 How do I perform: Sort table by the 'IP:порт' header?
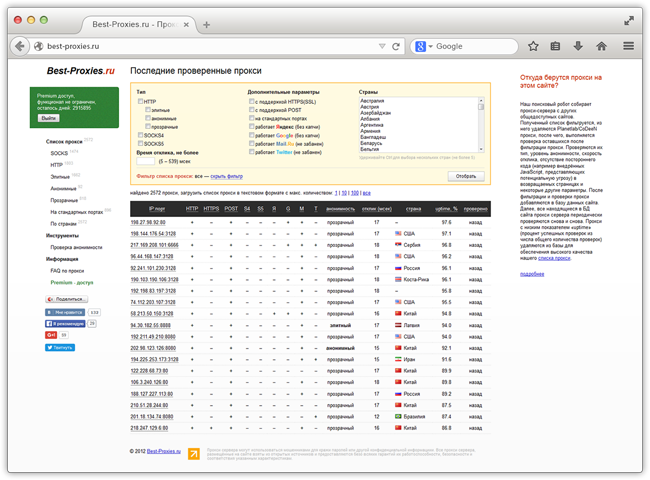point(157,209)
